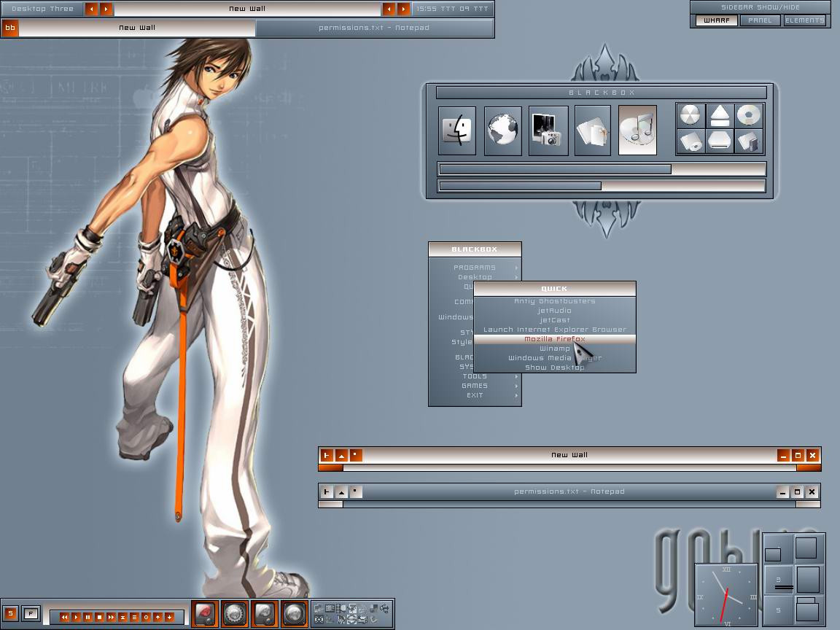Click the 'F' button in bottom bar
The height and width of the screenshot is (630, 840).
pos(31,613)
